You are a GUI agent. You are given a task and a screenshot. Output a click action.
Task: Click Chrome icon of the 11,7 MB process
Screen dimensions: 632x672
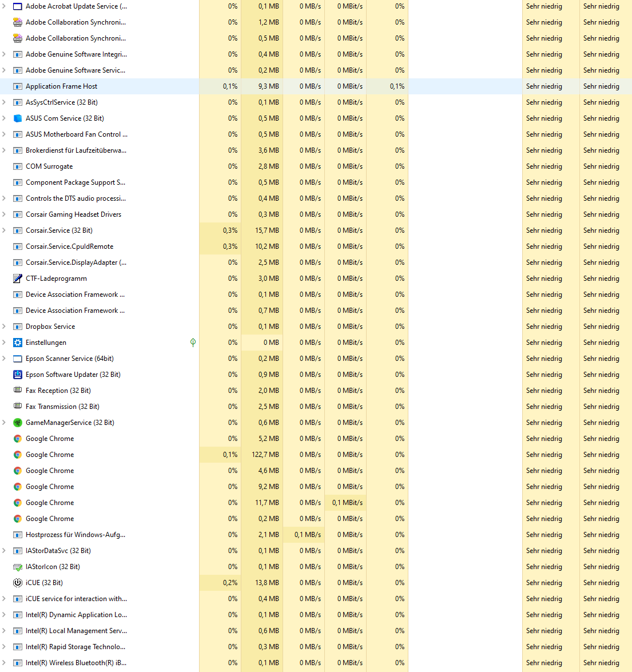tap(18, 503)
